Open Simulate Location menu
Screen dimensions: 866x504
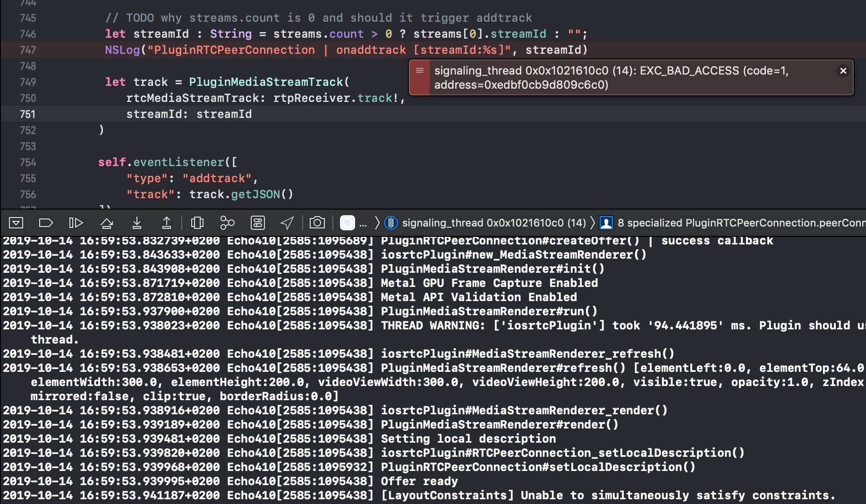(288, 223)
